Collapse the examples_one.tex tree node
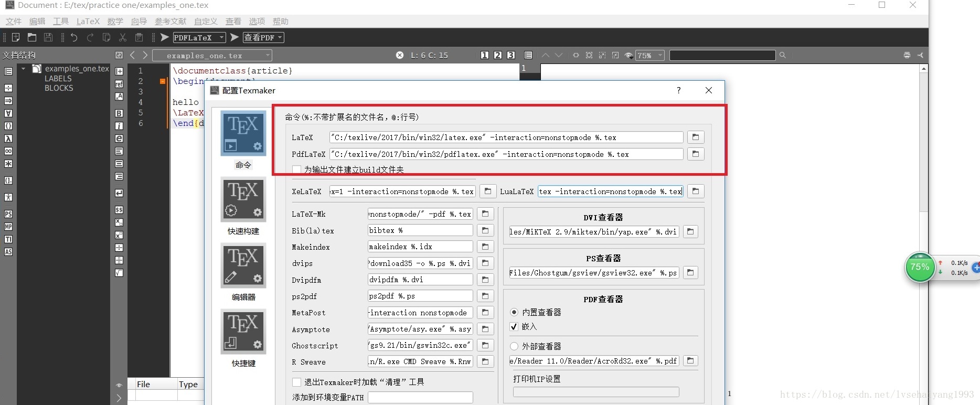 [x=23, y=69]
